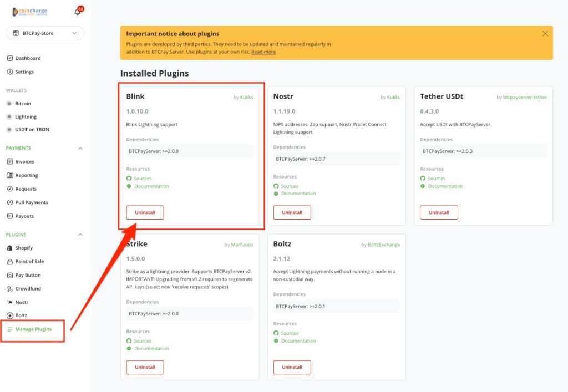
Task: Open the Bitcoin wallet
Action: (23, 104)
